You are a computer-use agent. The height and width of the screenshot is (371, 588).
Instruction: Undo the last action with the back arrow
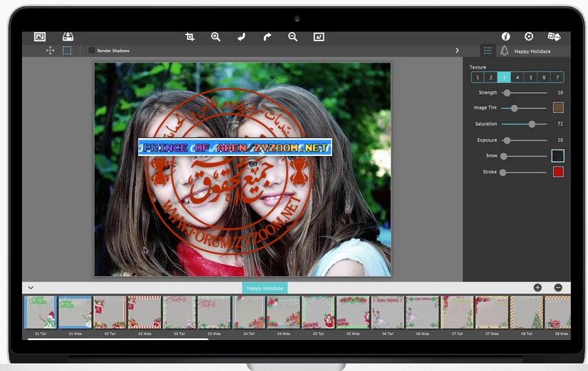(x=241, y=36)
